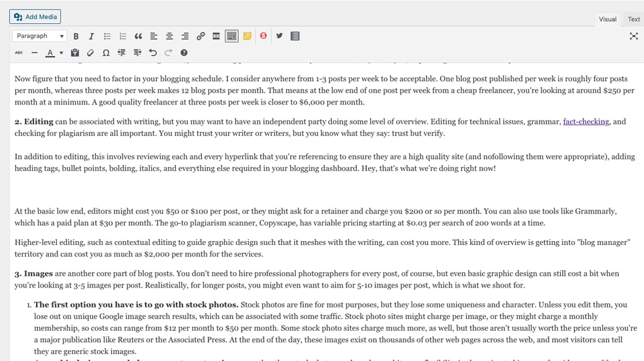Toggle italic formatting

tap(91, 36)
